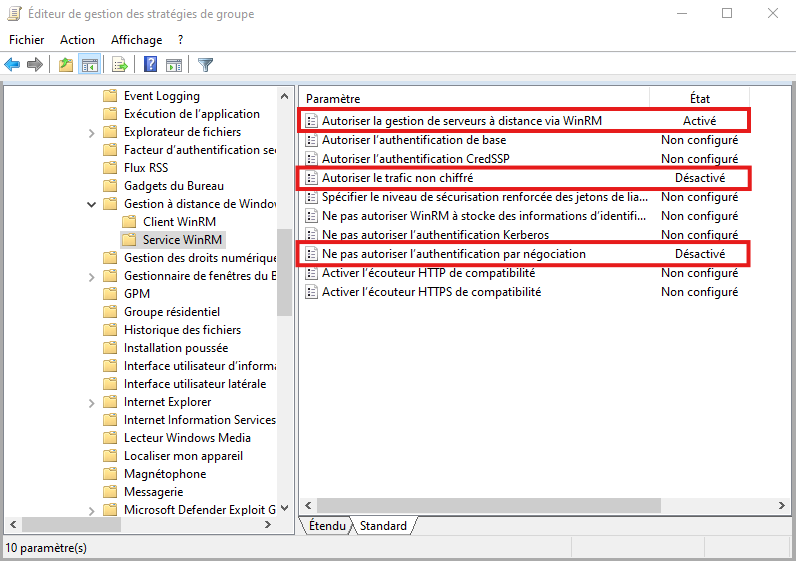Viewport: 796px width, 561px height.
Task: Click the tree pane horizontal scroll left arrow
Action: click(x=13, y=524)
